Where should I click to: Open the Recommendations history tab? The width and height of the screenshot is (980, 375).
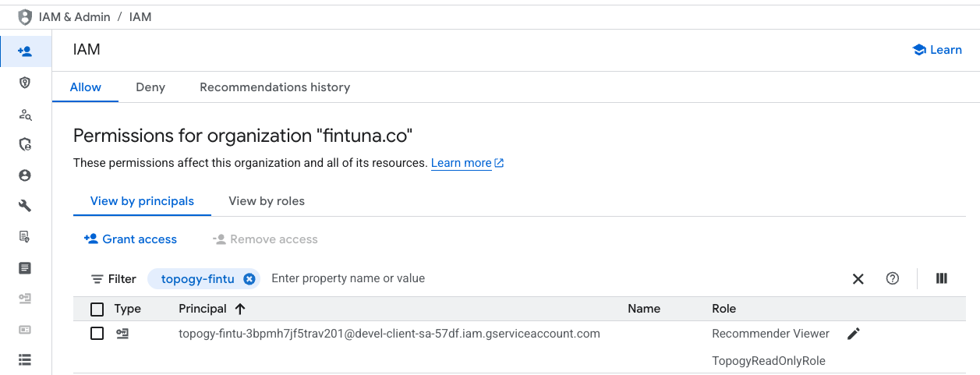point(274,87)
